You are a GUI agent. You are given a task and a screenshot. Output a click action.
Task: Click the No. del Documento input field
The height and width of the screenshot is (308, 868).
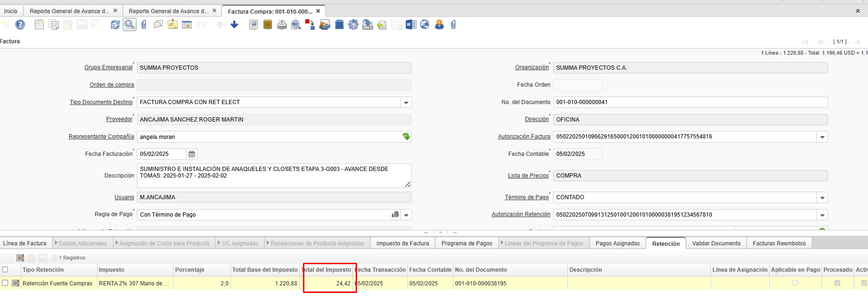pyautogui.click(x=690, y=102)
